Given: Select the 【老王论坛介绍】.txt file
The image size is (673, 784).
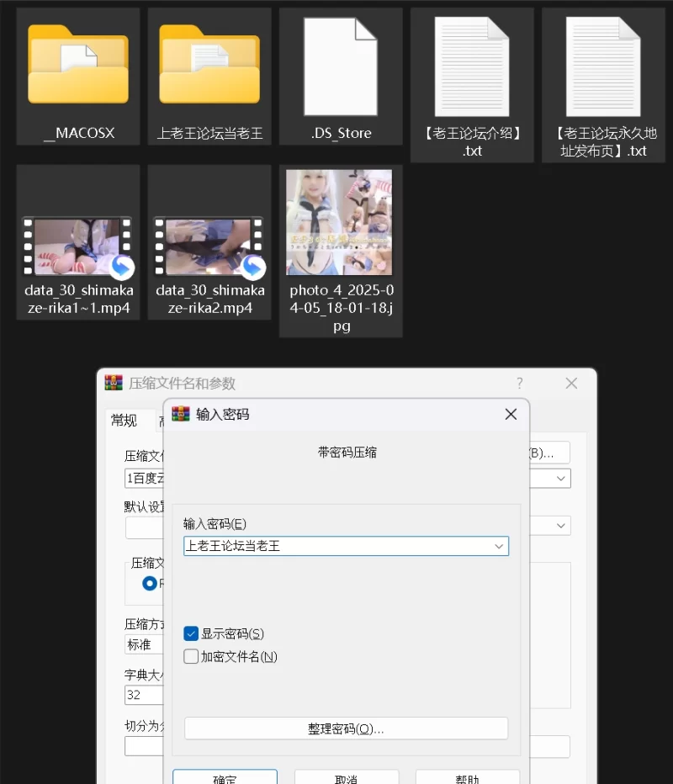Looking at the screenshot, I should tap(472, 66).
